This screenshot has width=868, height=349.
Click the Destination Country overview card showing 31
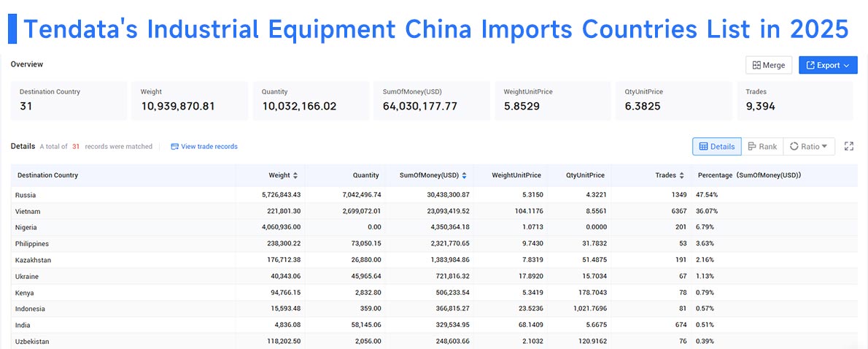69,101
